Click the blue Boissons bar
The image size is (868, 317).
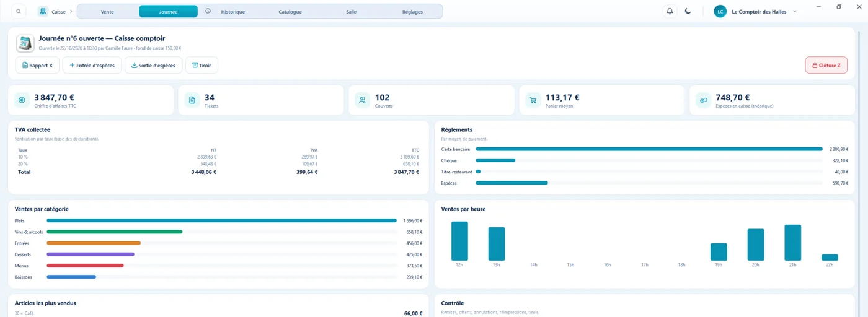coord(71,277)
